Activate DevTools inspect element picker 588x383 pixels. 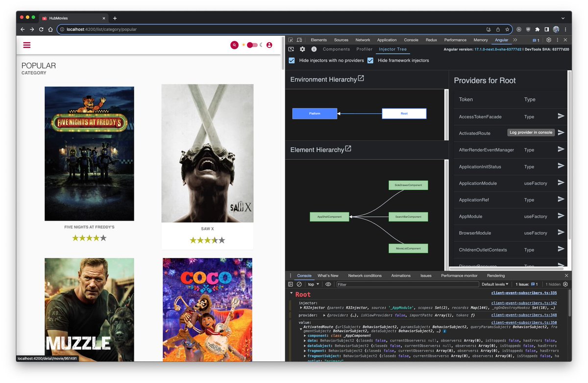291,40
